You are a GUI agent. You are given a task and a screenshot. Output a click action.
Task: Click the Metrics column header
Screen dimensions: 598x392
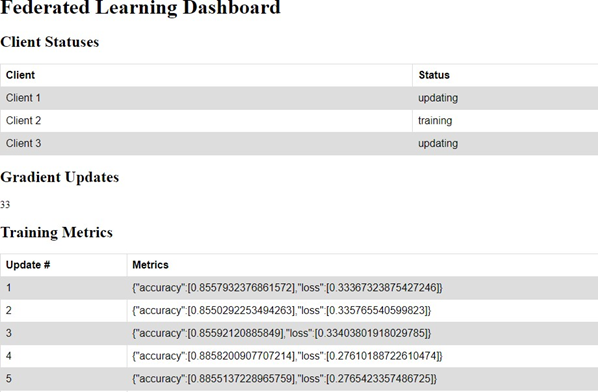(x=363, y=265)
